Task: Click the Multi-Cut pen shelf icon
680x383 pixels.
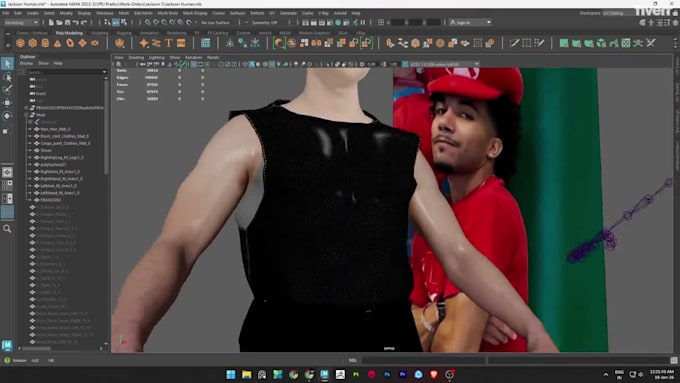Action: [x=514, y=43]
